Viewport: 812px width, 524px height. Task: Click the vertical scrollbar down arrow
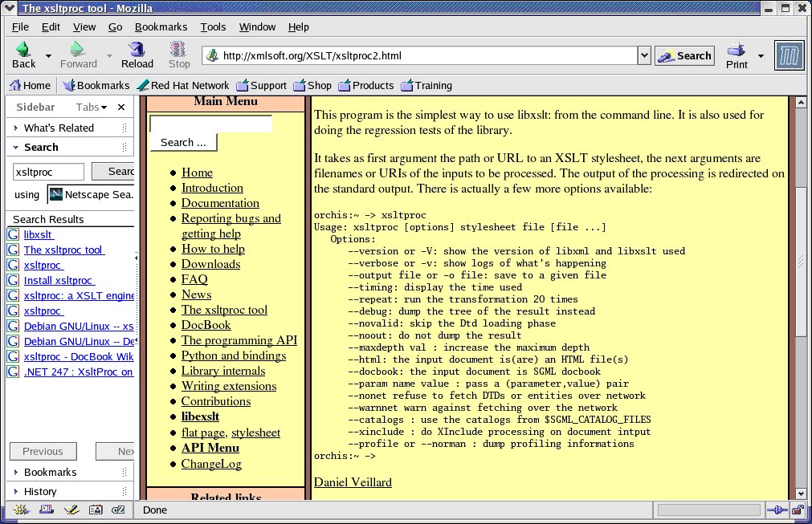click(801, 494)
